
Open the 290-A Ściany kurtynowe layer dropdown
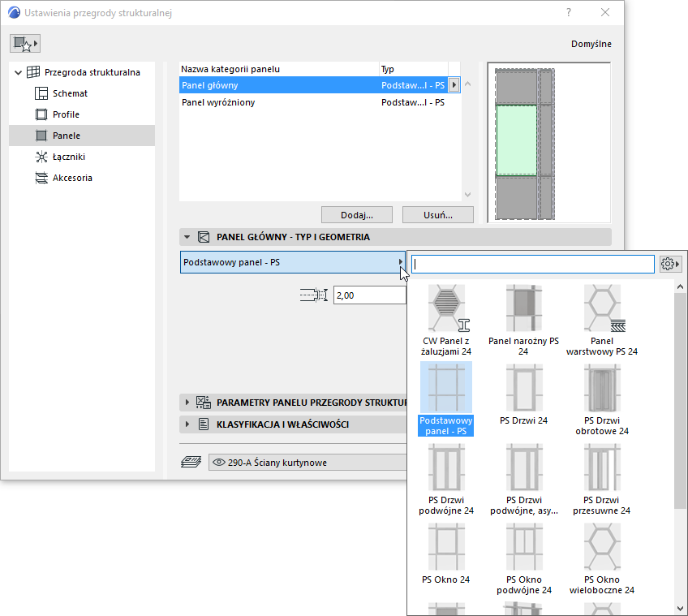[307, 463]
